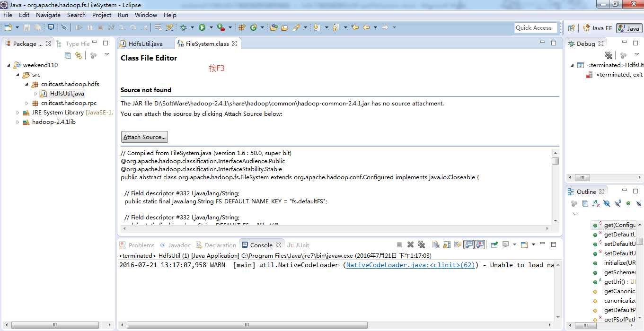Expand the cn.itcast.hadoop.rpc package
The width and height of the screenshot is (644, 331).
[x=26, y=103]
